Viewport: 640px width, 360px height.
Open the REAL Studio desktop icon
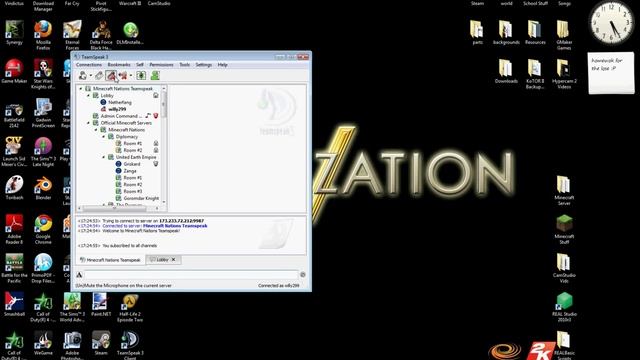pos(564,307)
